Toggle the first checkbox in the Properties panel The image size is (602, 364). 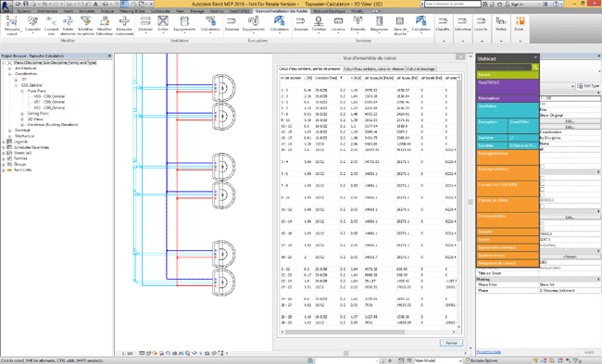pyautogui.click(x=542, y=167)
